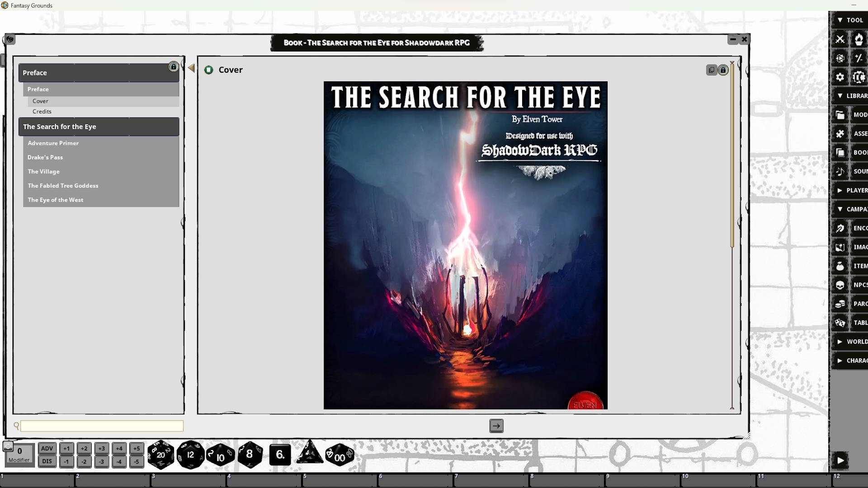Viewport: 868px width, 488px height.
Task: Open The Village section
Action: tap(101, 172)
